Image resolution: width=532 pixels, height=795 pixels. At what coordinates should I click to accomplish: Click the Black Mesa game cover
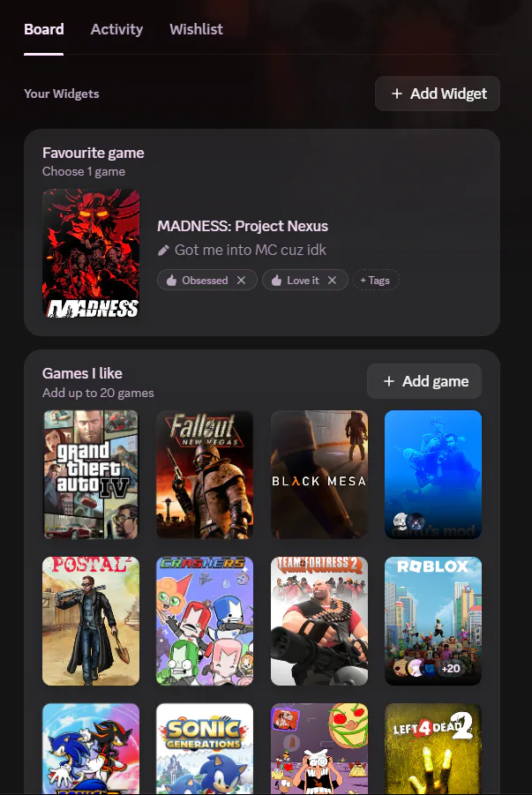click(319, 475)
